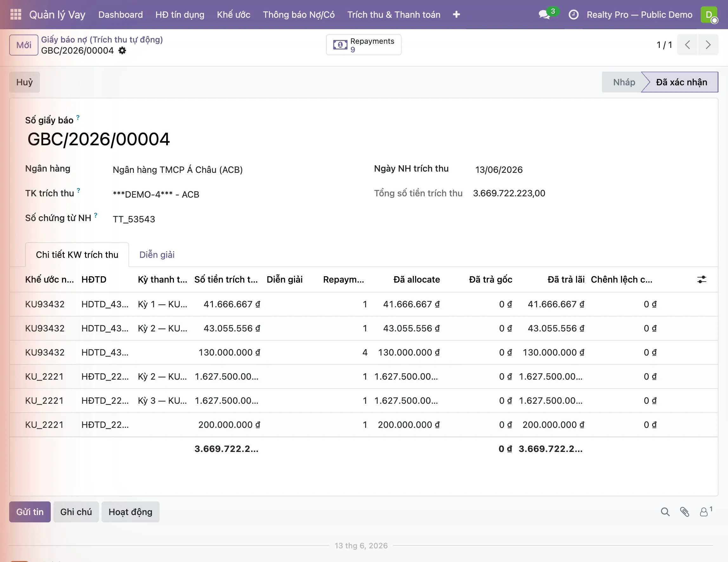Select the Nháp status stage
Image resolution: width=728 pixels, height=562 pixels.
point(624,82)
